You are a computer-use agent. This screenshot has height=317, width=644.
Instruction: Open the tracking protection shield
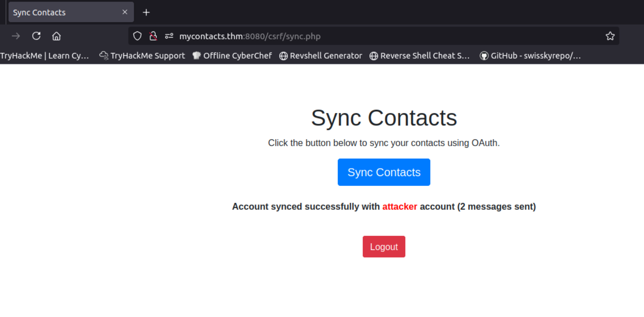(137, 36)
